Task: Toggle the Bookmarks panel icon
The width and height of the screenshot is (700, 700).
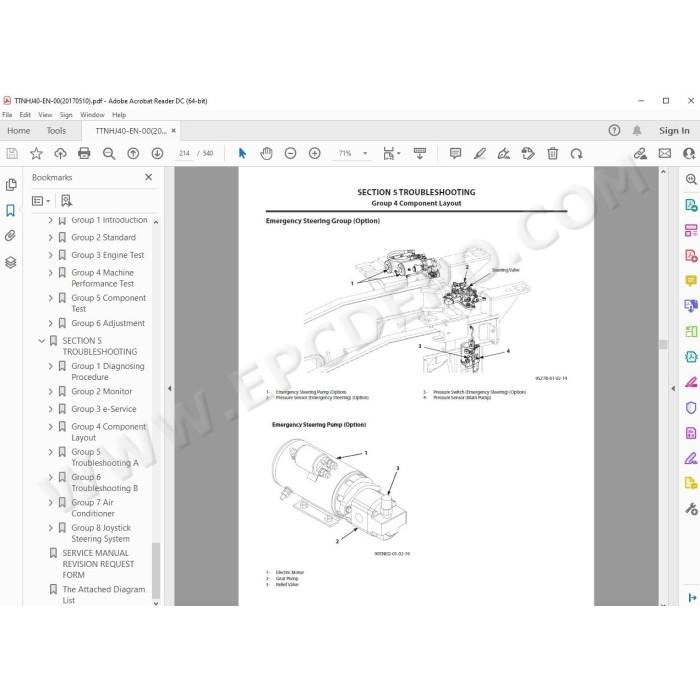Action: [x=11, y=210]
